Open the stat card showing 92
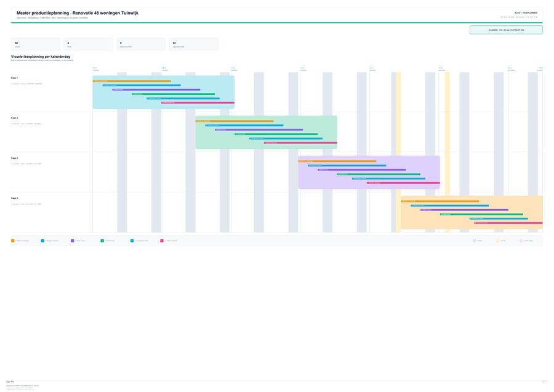This screenshot has width=554, height=392. pos(194,44)
